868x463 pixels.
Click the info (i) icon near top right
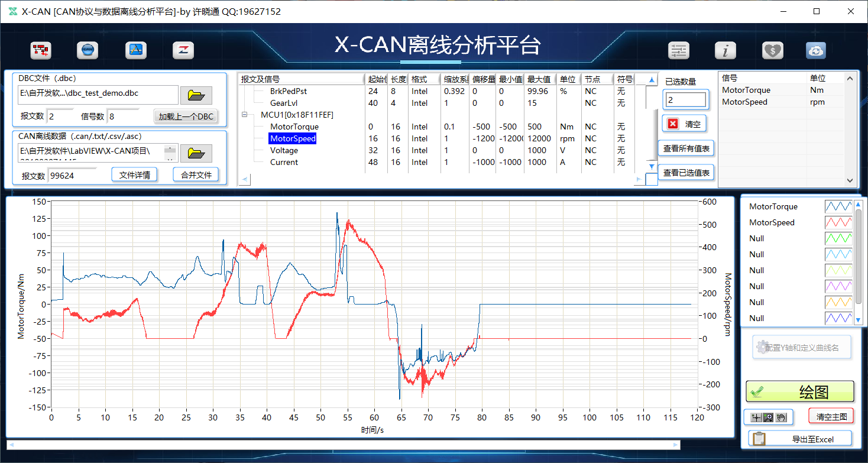click(726, 50)
